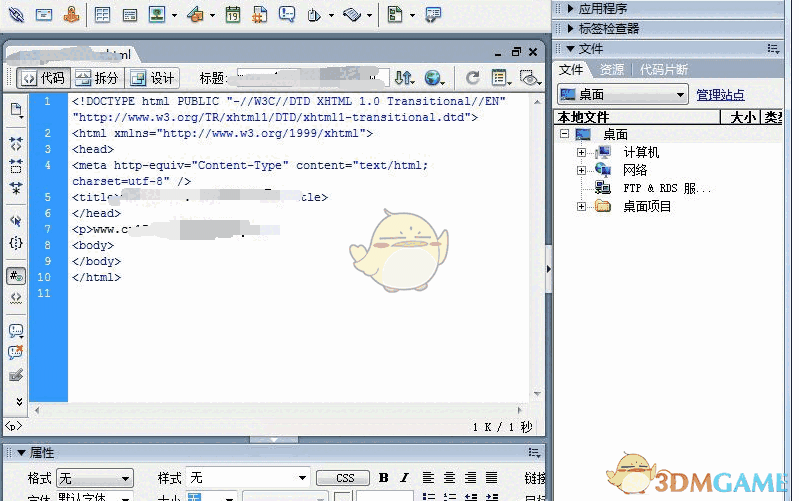Click the Balance Braces icon
This screenshot has height=501, width=799.
(16, 243)
